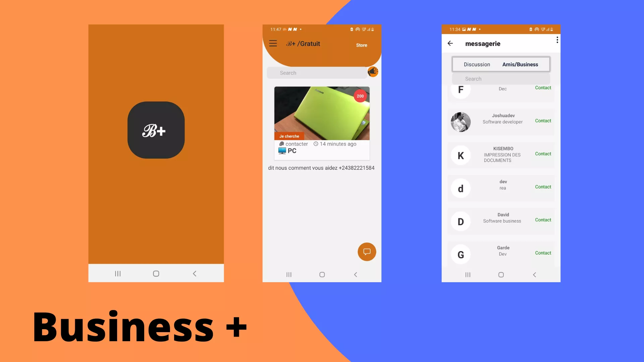Image resolution: width=644 pixels, height=362 pixels.
Task: Tap the green laptop product thumbnail
Action: tap(322, 113)
